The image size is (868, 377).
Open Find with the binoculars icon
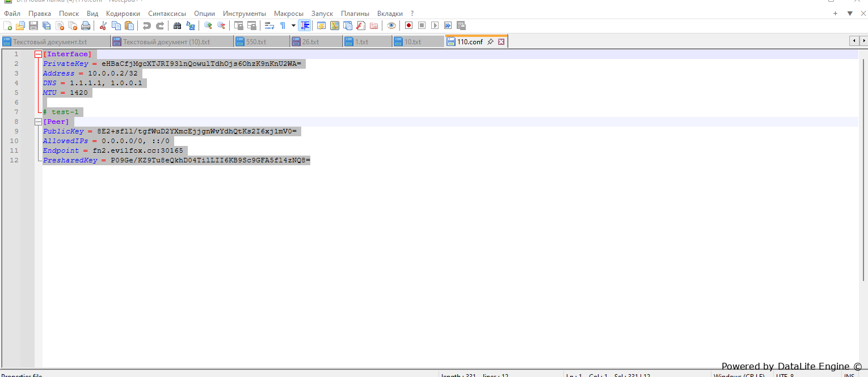(x=178, y=26)
